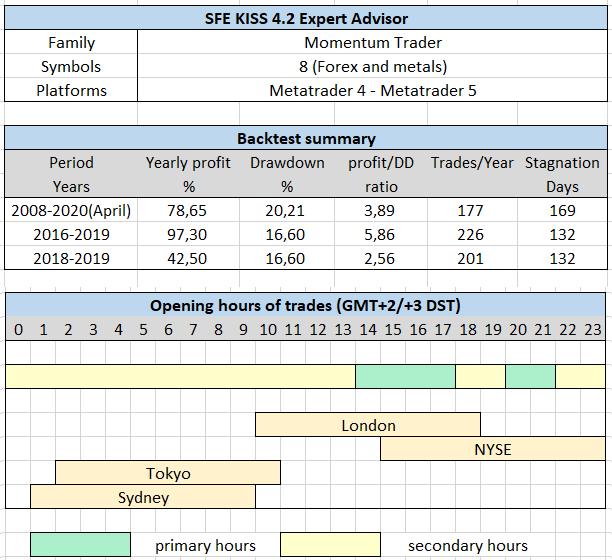The image size is (612, 560).
Task: Click the 'Years' subheader cell
Action: (x=71, y=186)
